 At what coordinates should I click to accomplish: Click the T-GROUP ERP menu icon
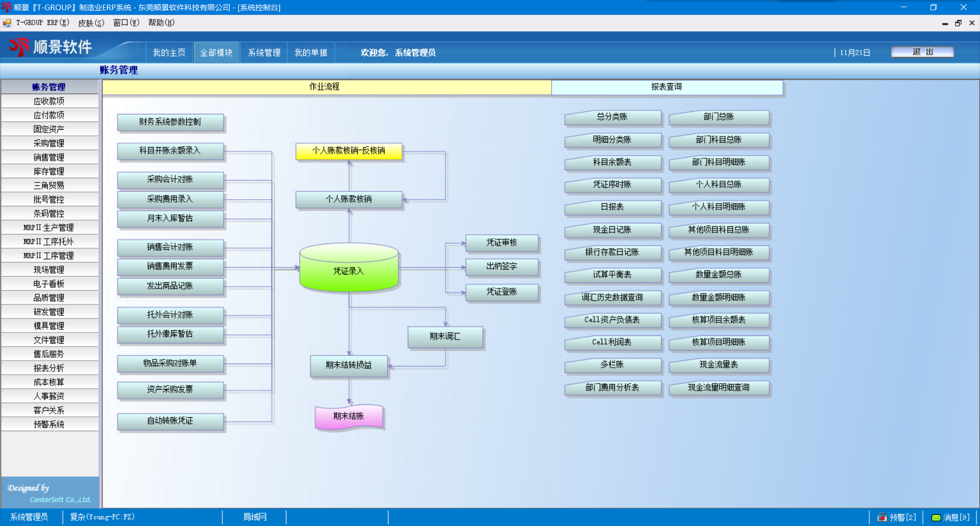tap(7, 23)
